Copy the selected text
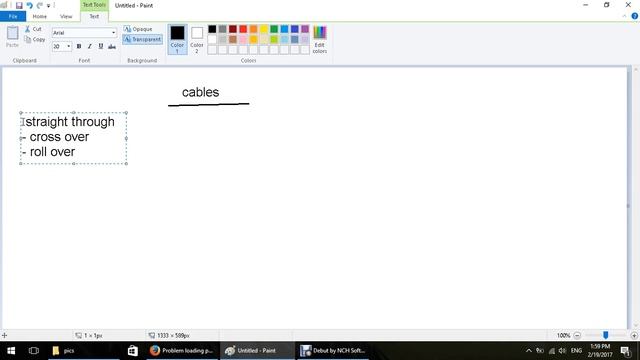This screenshot has width=640, height=360. point(35,40)
